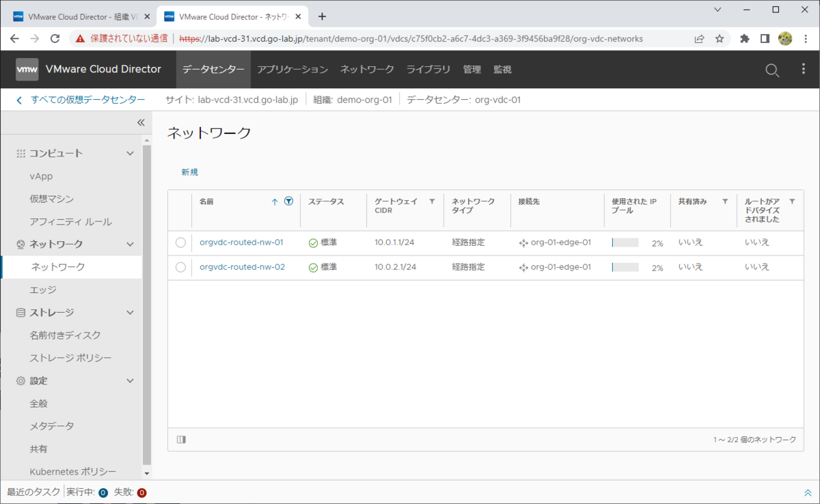This screenshot has width=820, height=504.
Task: Expand recent tasks panel double-chevron
Action: (x=808, y=492)
